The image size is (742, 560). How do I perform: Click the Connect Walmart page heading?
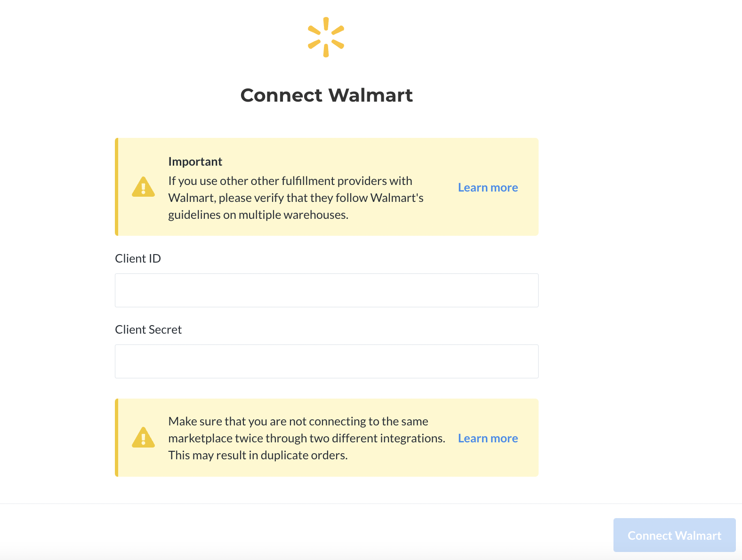tap(327, 95)
